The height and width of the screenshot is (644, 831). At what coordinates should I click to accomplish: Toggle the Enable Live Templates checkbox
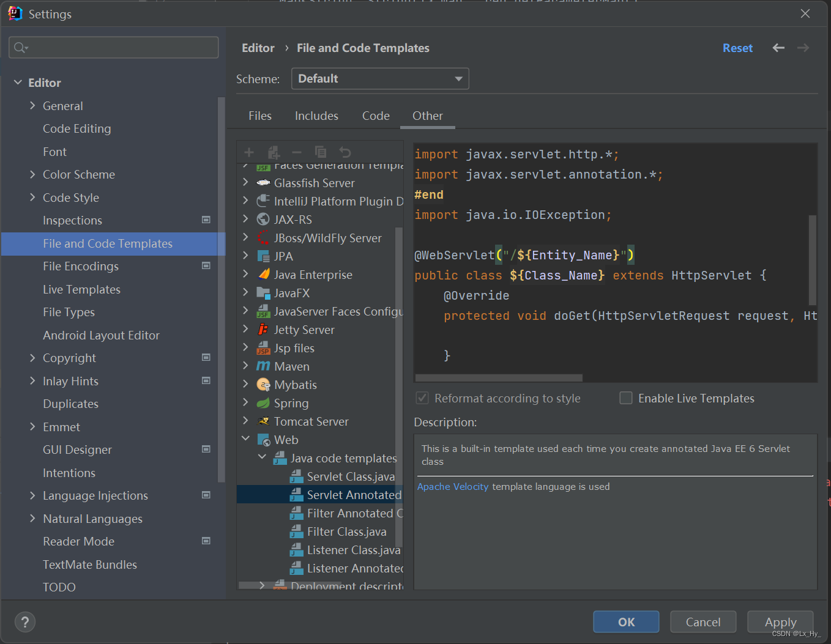[x=626, y=398]
